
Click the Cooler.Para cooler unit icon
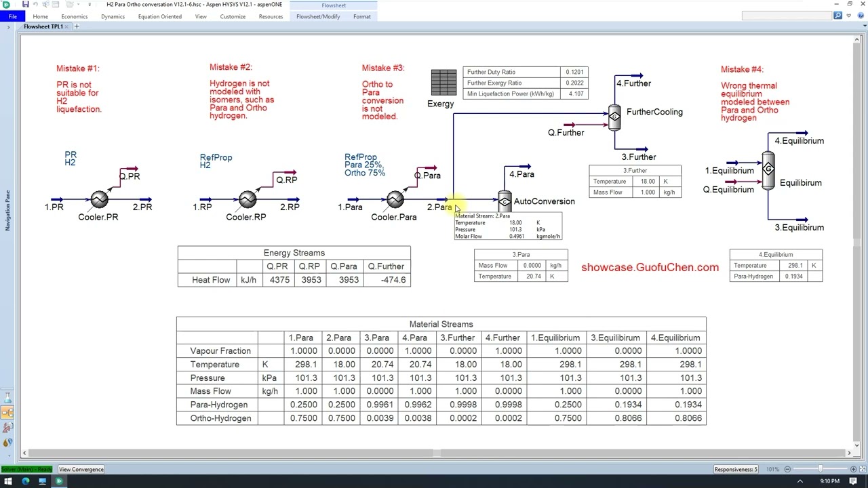(395, 199)
